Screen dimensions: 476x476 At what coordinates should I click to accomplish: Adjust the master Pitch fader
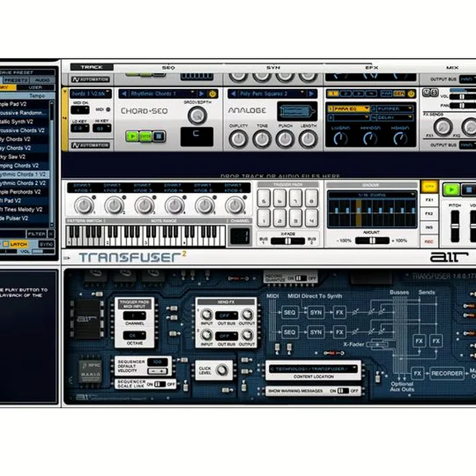(x=454, y=226)
